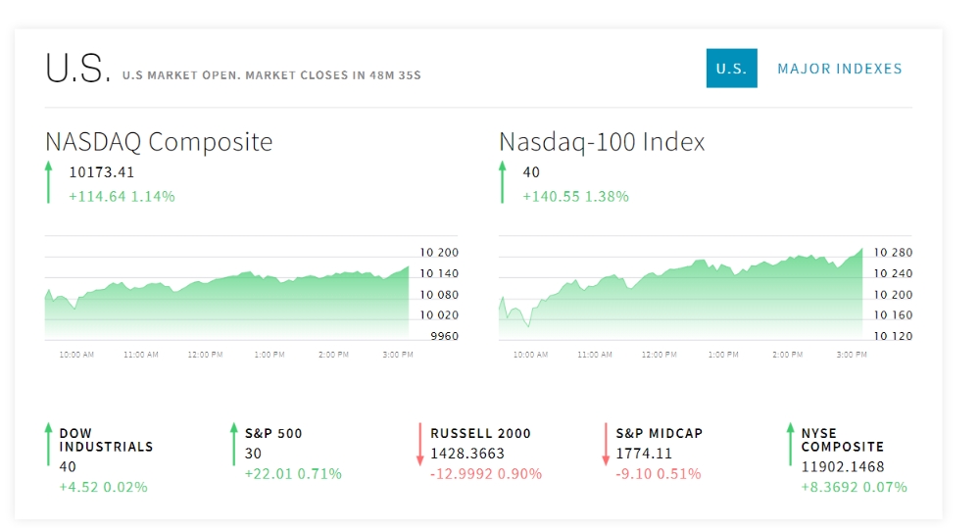Click the 12:00 PM marker on NASDAQ Composite chart
980x528 pixels.
pos(205,355)
